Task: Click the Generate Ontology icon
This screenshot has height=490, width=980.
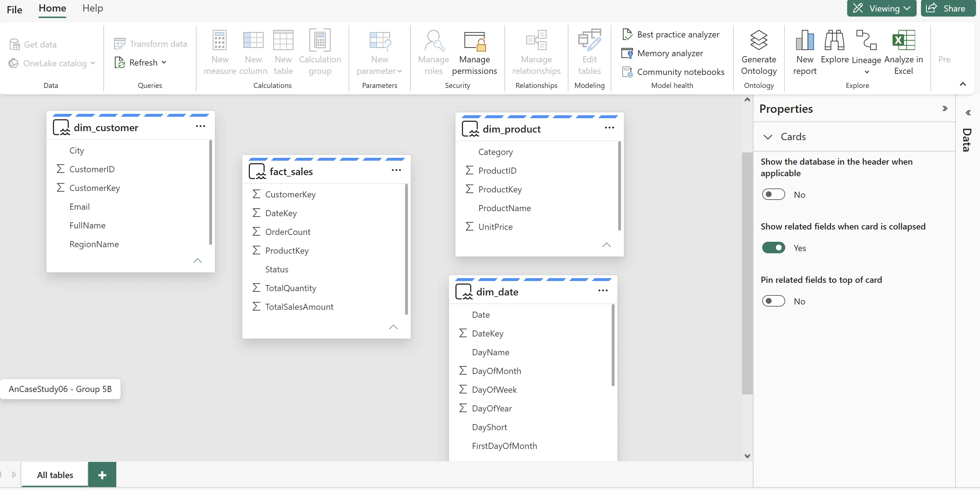Action: coord(759,40)
